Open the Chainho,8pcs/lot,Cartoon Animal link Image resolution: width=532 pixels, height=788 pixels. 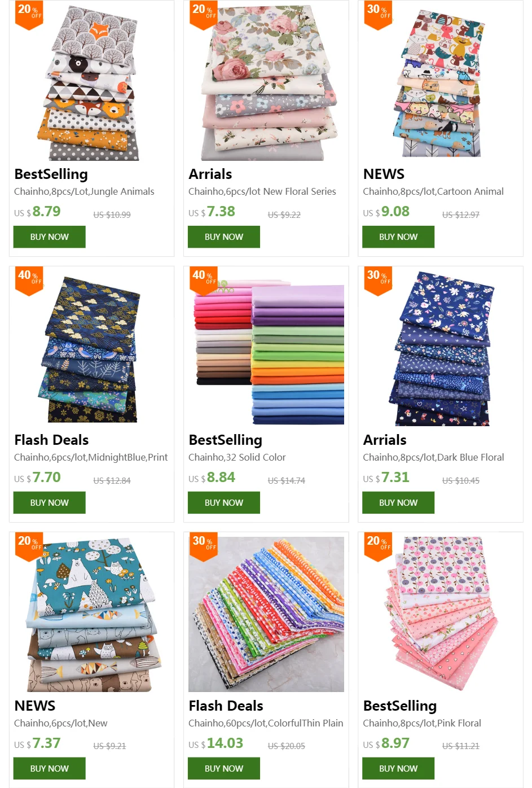coord(433,191)
